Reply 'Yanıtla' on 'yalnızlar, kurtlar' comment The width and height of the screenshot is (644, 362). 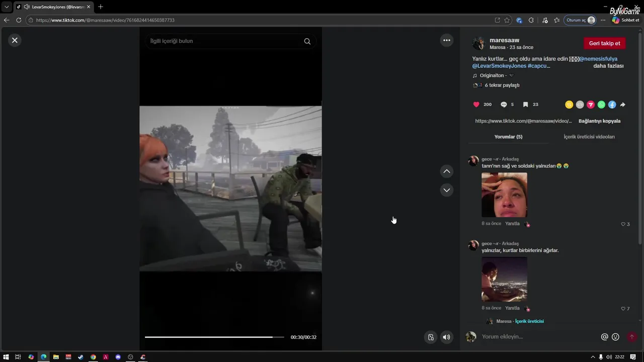[x=512, y=308]
